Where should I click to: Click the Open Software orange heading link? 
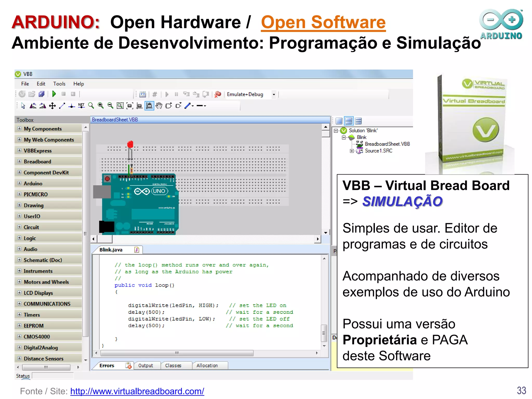[x=323, y=22]
